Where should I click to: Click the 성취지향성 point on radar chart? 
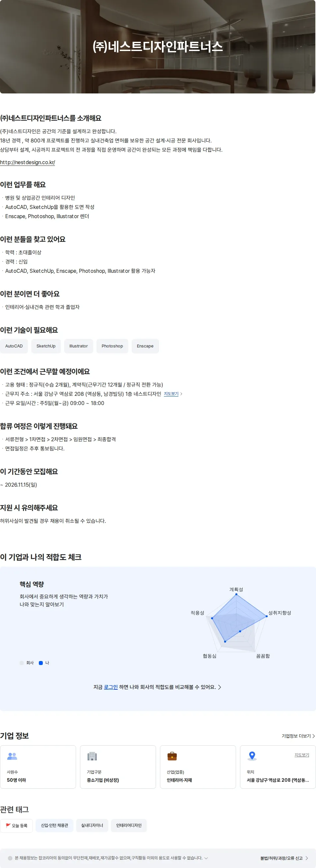(266, 616)
